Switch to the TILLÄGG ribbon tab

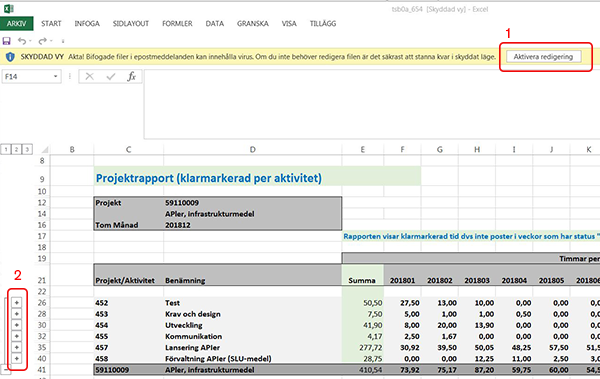[x=323, y=23]
